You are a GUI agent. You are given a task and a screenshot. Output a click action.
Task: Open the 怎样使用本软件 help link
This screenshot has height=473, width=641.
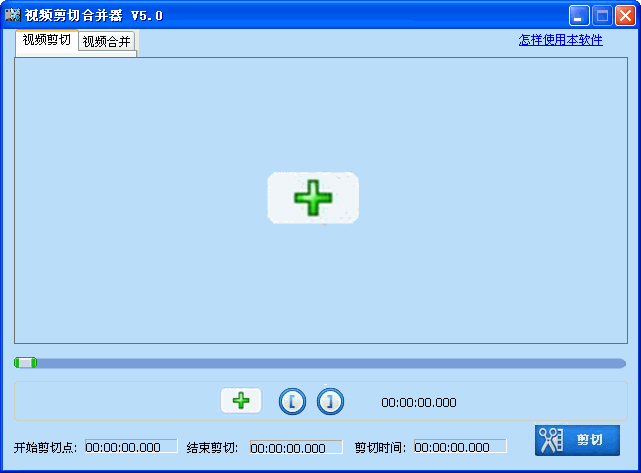coord(560,40)
